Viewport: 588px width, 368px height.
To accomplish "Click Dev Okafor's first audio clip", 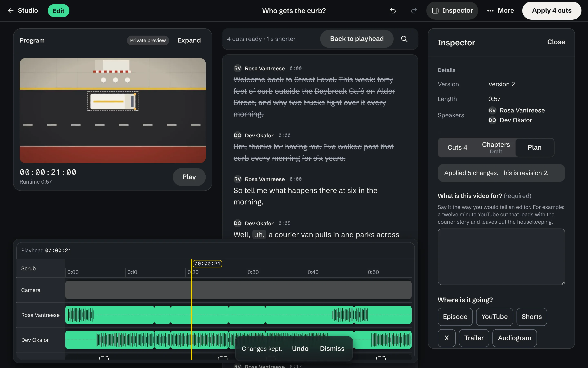I will point(110,340).
